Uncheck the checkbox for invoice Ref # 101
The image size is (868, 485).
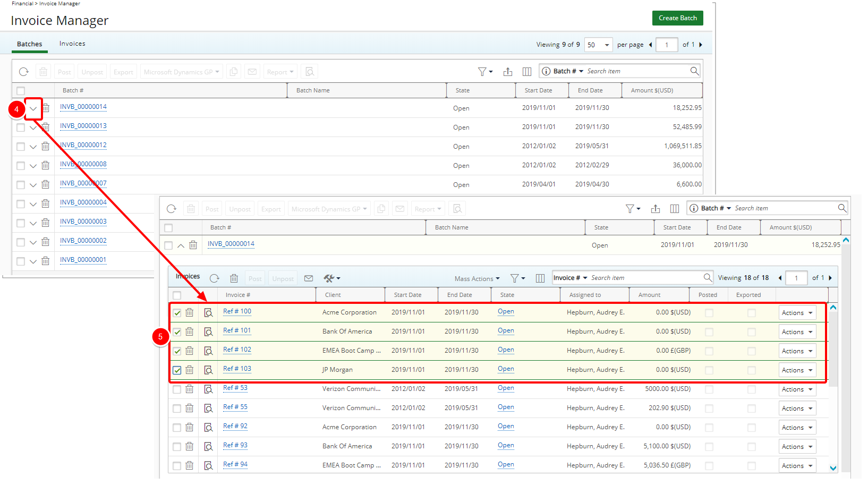(177, 332)
